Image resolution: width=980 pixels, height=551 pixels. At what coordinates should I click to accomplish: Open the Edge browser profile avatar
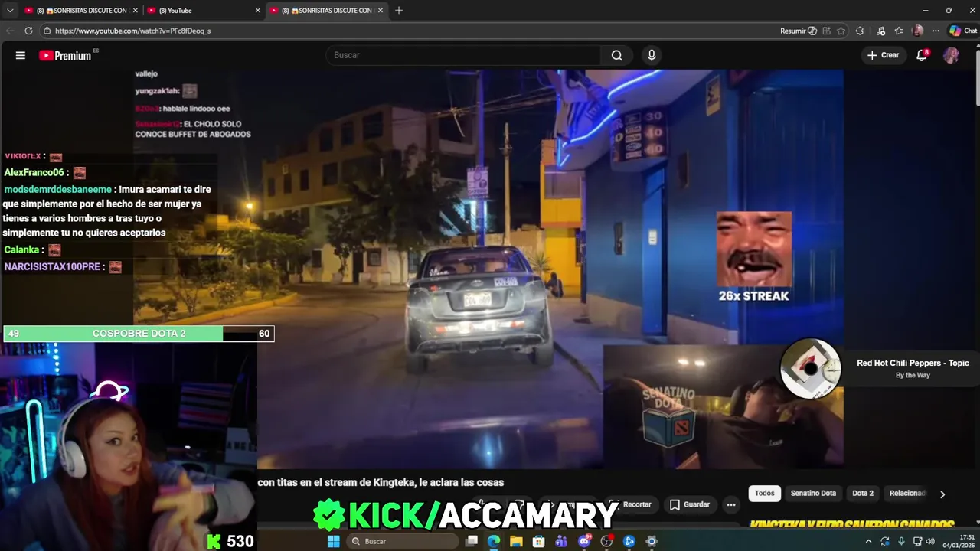(x=918, y=31)
